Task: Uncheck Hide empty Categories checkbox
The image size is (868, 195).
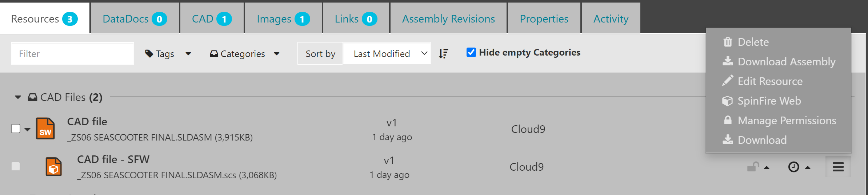Action: point(471,53)
